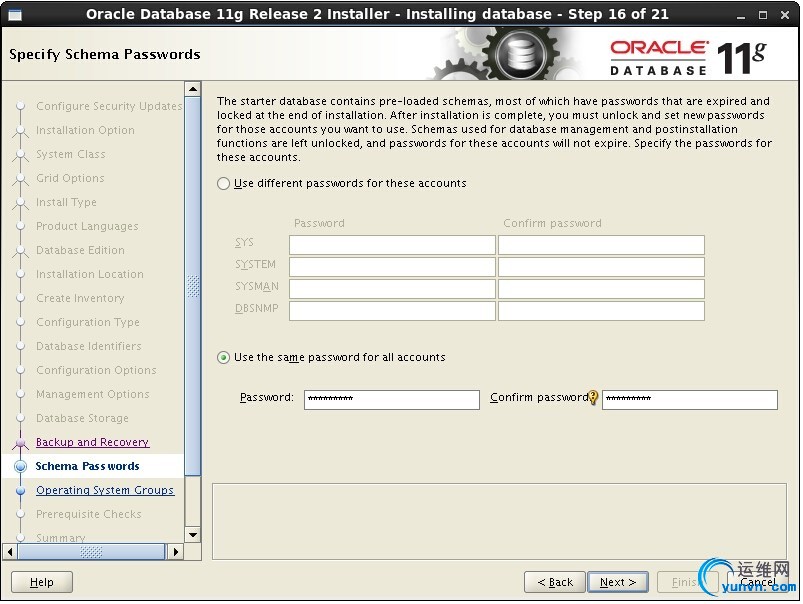The width and height of the screenshot is (803, 604).
Task: Close the Oracle installer window
Action: point(785,15)
